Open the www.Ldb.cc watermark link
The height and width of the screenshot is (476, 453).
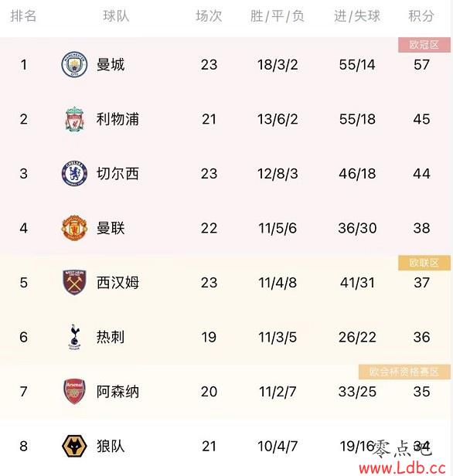click(402, 467)
